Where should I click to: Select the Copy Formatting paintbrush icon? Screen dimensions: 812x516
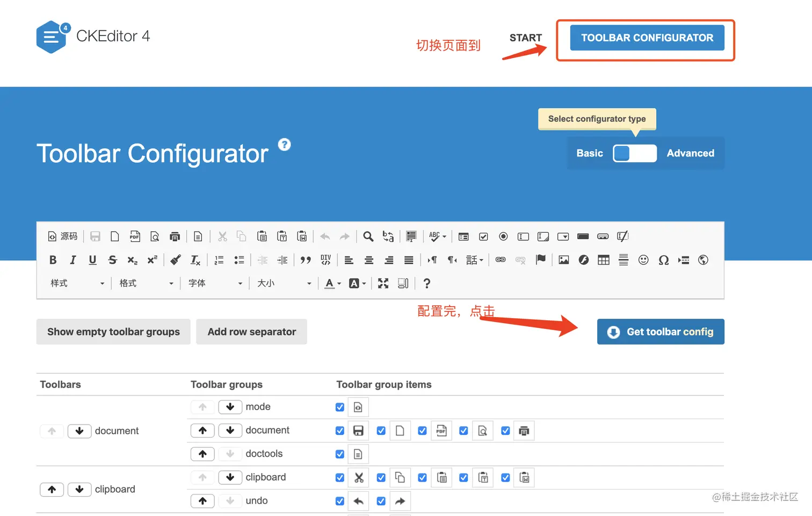(x=176, y=260)
